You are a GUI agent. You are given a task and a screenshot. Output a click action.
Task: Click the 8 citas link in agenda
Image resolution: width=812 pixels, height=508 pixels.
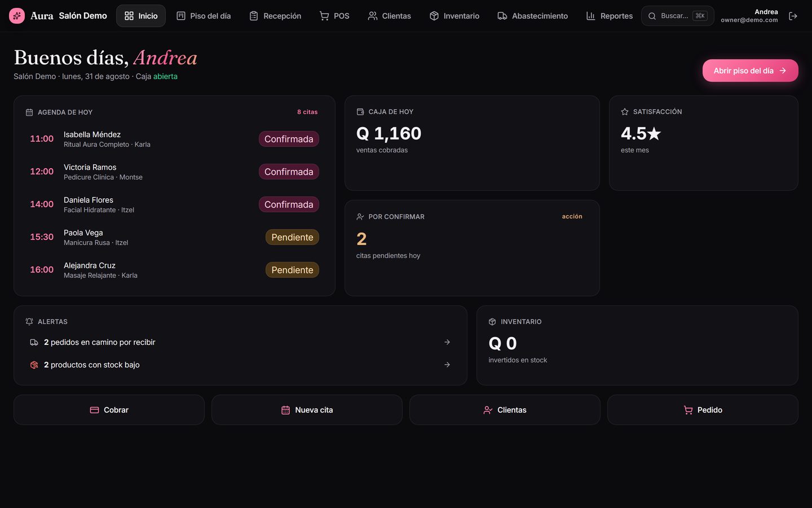click(x=307, y=112)
